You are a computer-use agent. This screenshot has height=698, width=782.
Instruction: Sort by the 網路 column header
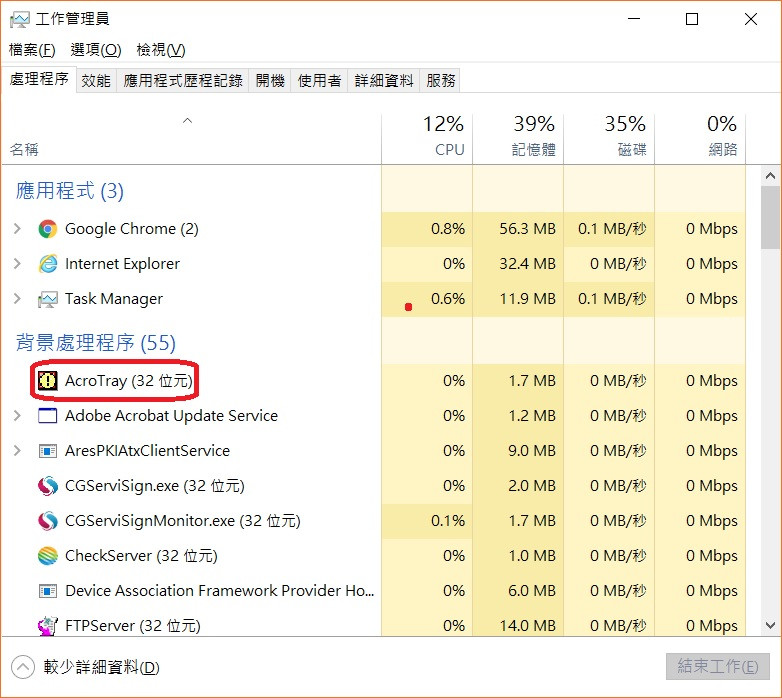tap(700, 139)
